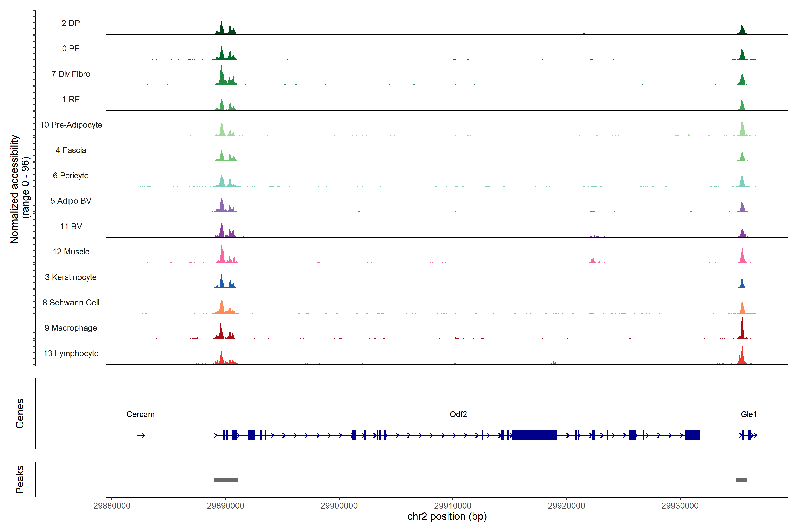Click the large Odf2 exon block
Image resolution: width=798 pixels, height=532 pixels.
(x=534, y=435)
